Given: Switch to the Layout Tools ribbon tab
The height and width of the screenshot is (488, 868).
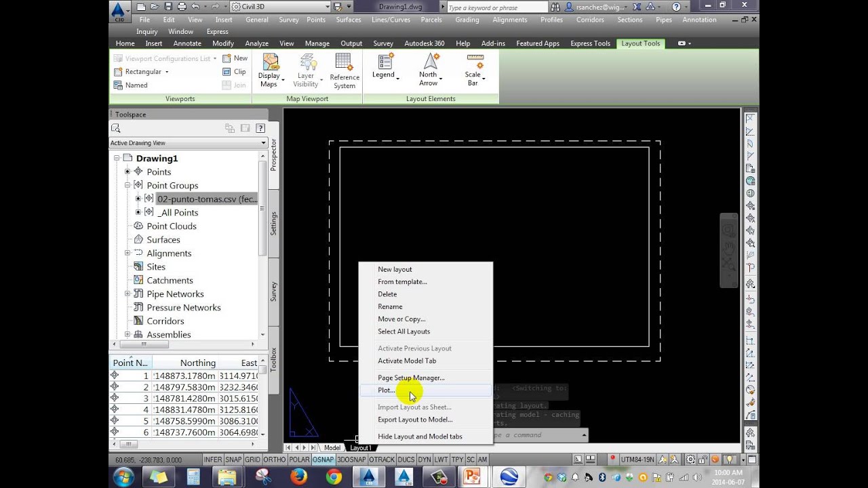Looking at the screenshot, I should [x=640, y=43].
